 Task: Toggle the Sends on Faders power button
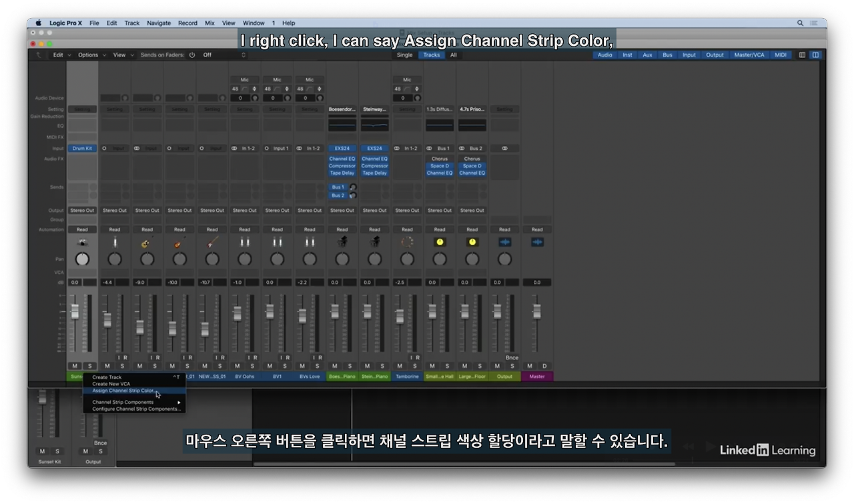[192, 55]
